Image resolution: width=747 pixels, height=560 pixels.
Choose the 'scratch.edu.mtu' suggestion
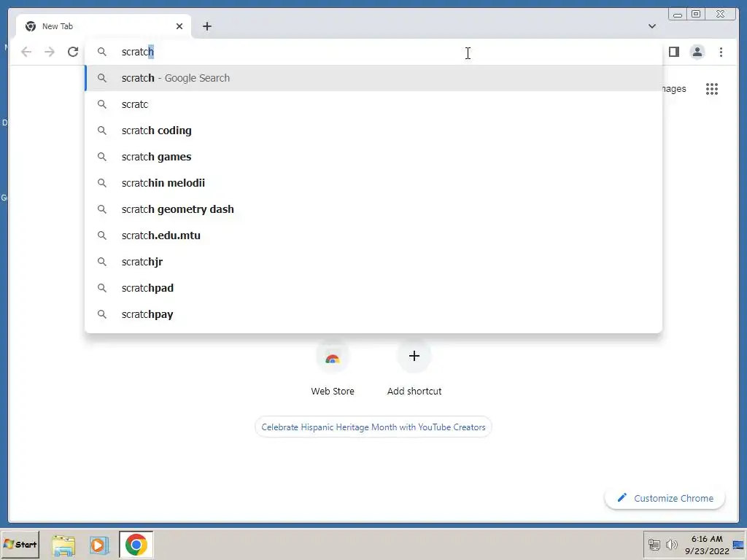click(x=373, y=236)
